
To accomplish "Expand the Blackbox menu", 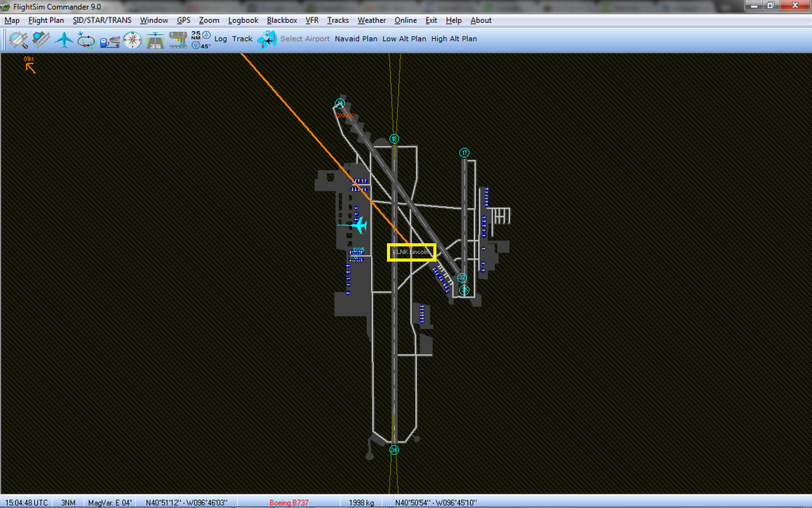I will 282,20.
